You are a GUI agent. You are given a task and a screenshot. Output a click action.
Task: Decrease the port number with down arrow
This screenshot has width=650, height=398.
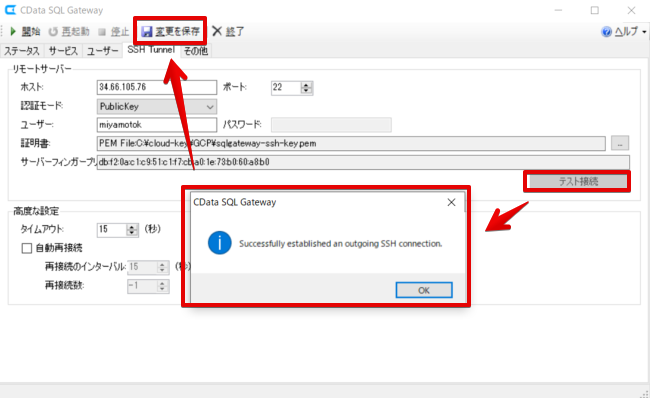pos(306,91)
